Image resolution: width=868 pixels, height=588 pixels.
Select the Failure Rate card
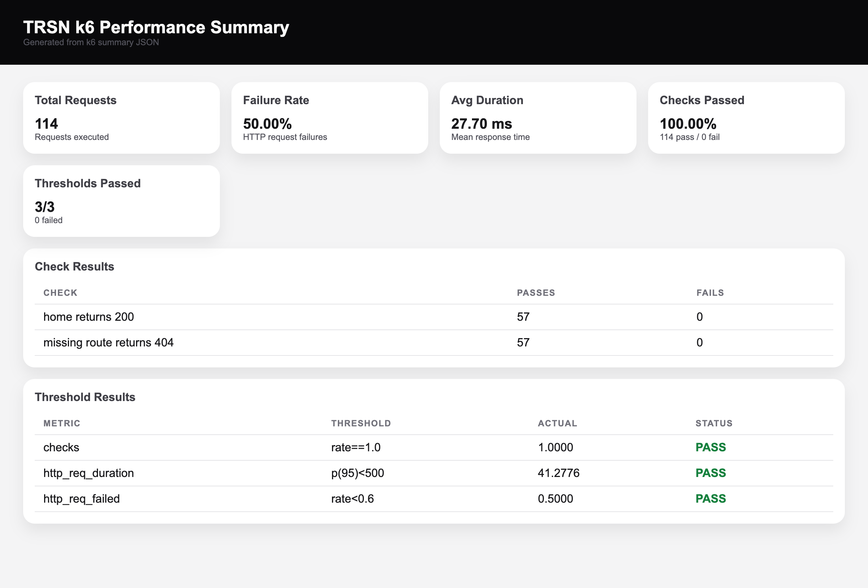tap(330, 118)
